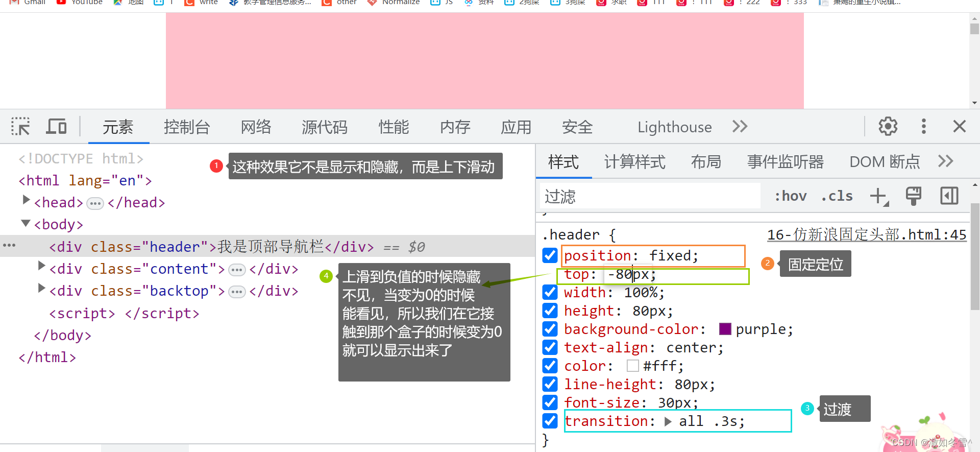
Task: Open the 应用 tab
Action: (x=516, y=127)
